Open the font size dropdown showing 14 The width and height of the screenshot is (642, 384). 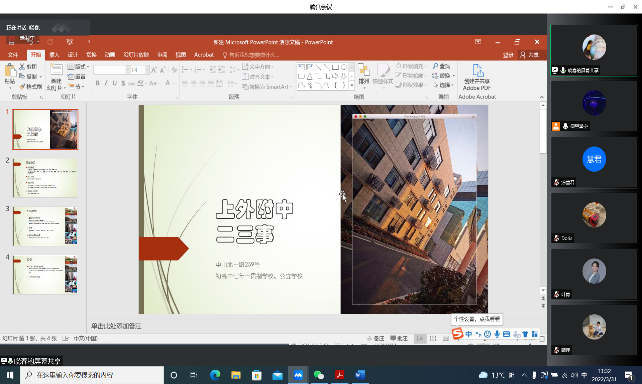[147, 70]
